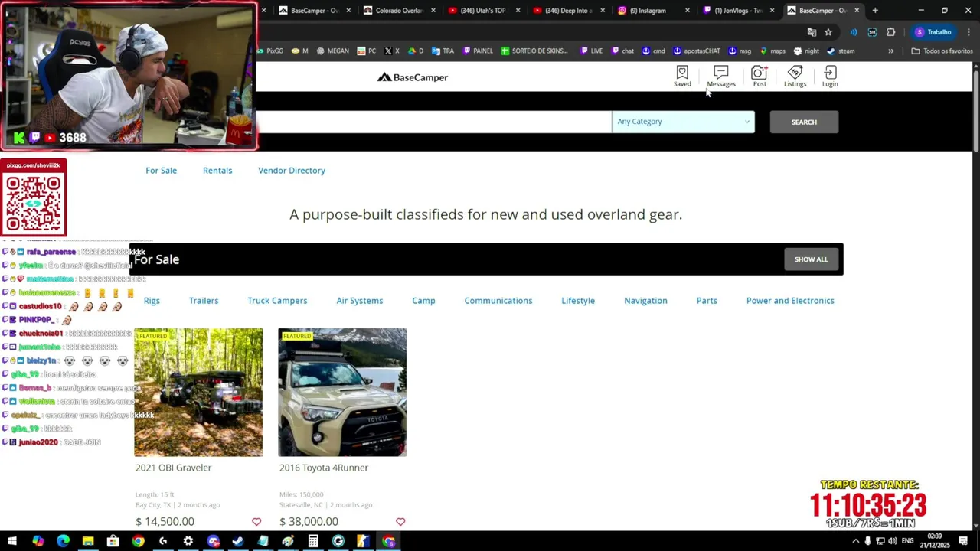The image size is (980, 551).
Task: Open the X bookmark
Action: (x=392, y=51)
